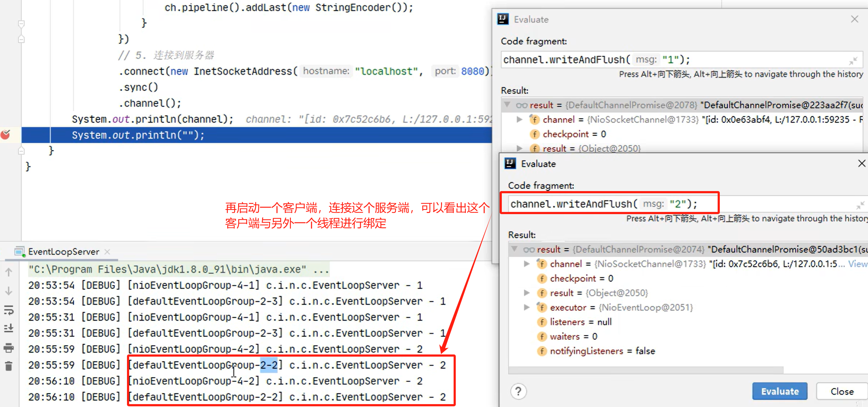This screenshot has width=868, height=407.
Task: Expand the executor NioEventLoop@2051 node
Action: pos(527,307)
